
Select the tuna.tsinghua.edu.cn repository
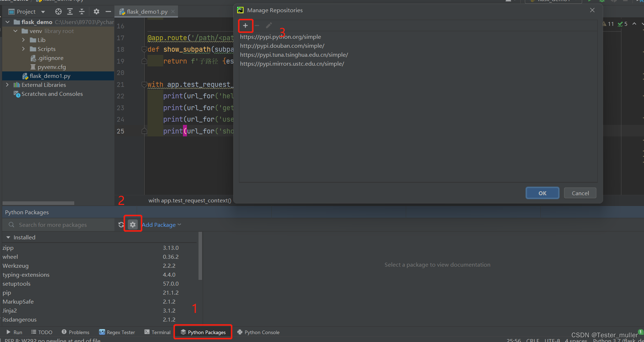point(294,55)
